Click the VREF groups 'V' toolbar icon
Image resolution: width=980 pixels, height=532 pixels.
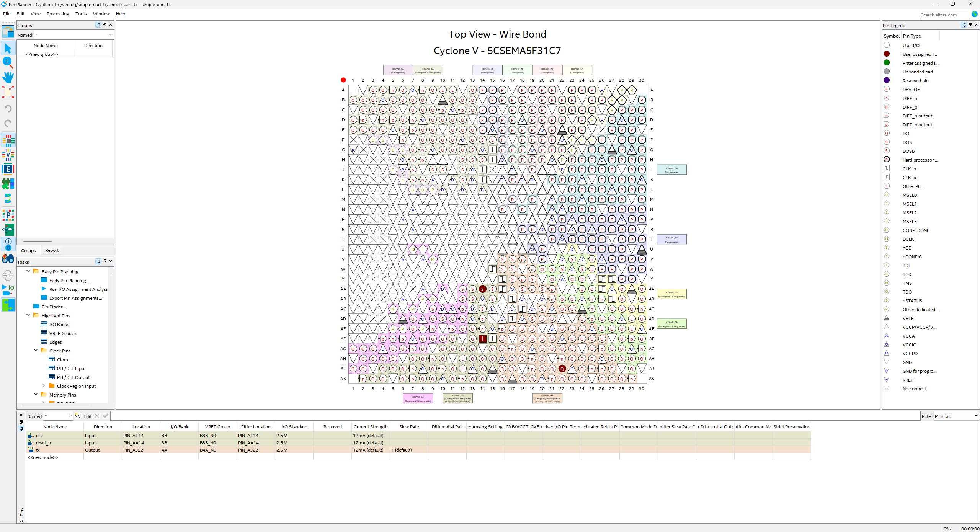tap(8, 155)
